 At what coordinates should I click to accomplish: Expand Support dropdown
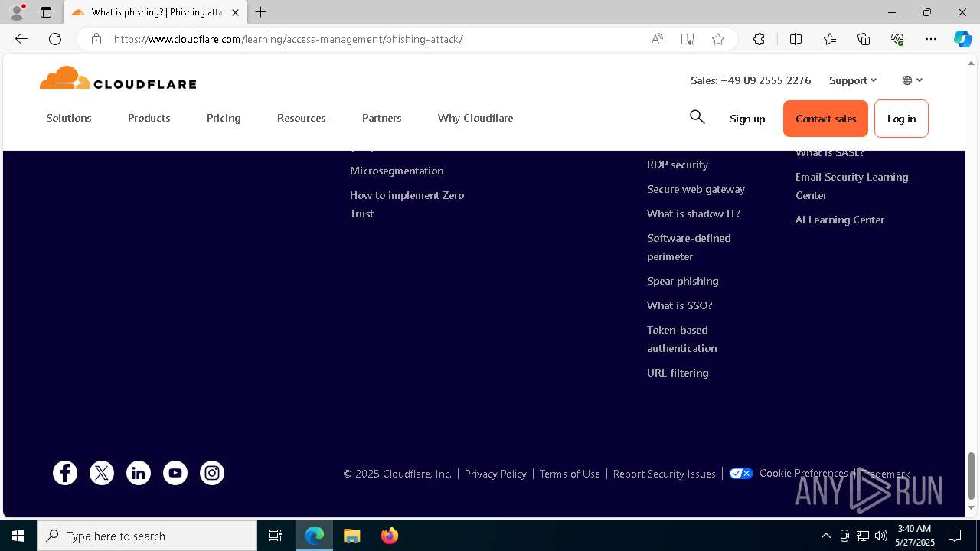[853, 80]
